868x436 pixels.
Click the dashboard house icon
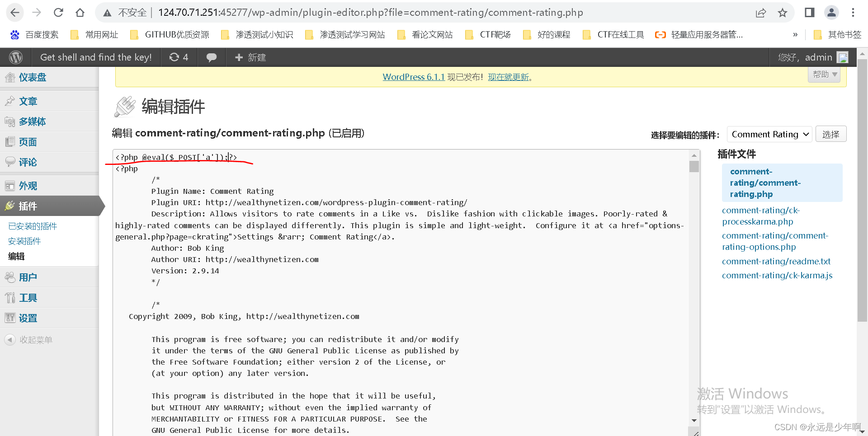pyautogui.click(x=10, y=78)
